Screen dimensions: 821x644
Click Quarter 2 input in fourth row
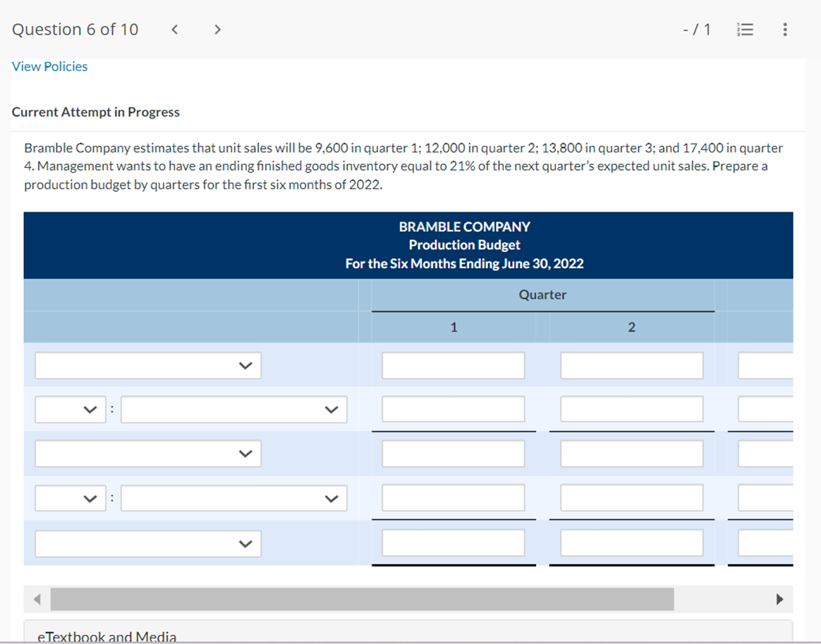pyautogui.click(x=632, y=497)
